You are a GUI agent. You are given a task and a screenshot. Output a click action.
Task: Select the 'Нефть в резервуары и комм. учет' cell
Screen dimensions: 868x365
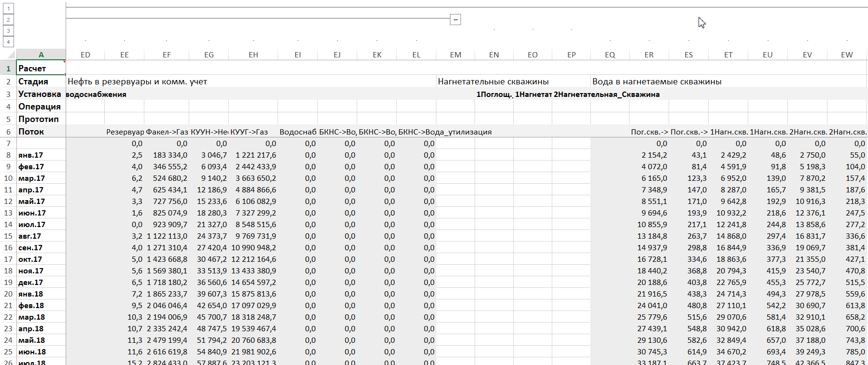coord(138,81)
